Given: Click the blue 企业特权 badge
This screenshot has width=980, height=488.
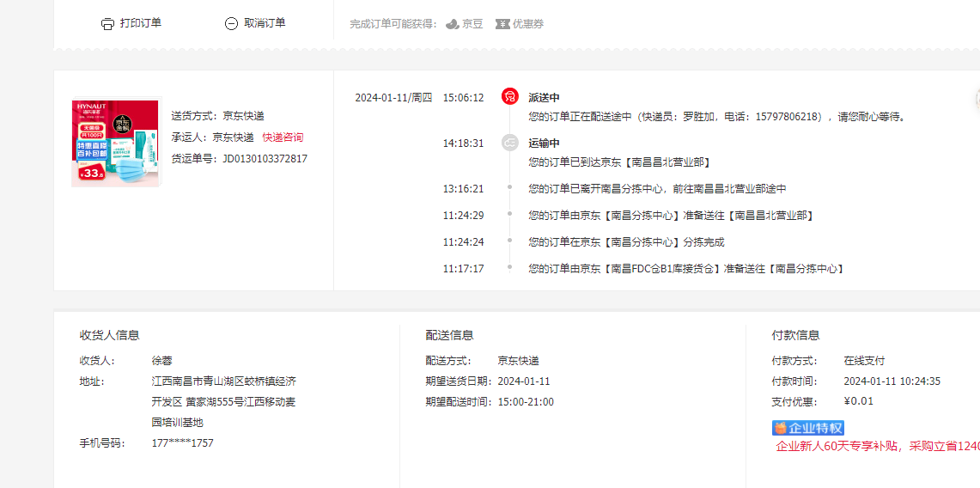Looking at the screenshot, I should (808, 428).
